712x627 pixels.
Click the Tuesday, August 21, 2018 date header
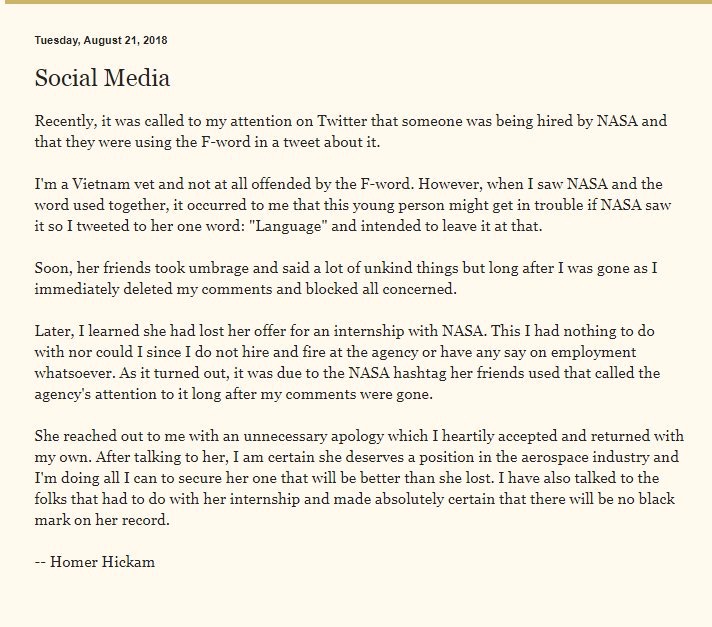pos(101,40)
